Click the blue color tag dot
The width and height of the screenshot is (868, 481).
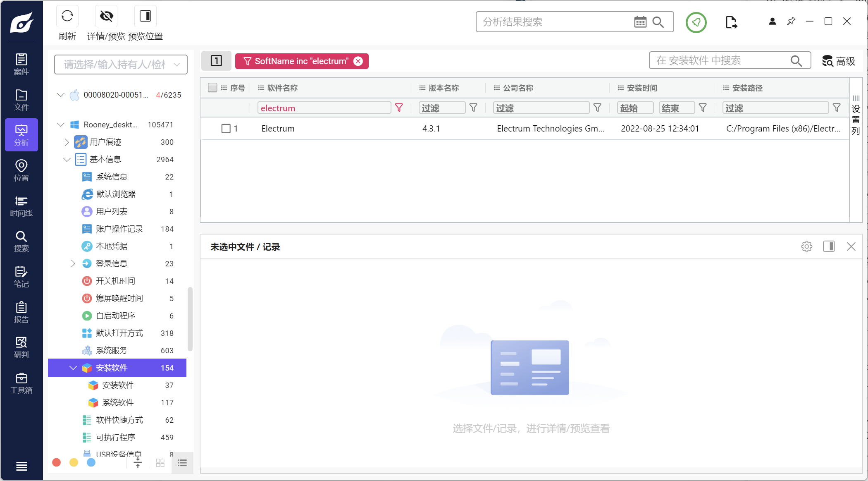click(91, 462)
